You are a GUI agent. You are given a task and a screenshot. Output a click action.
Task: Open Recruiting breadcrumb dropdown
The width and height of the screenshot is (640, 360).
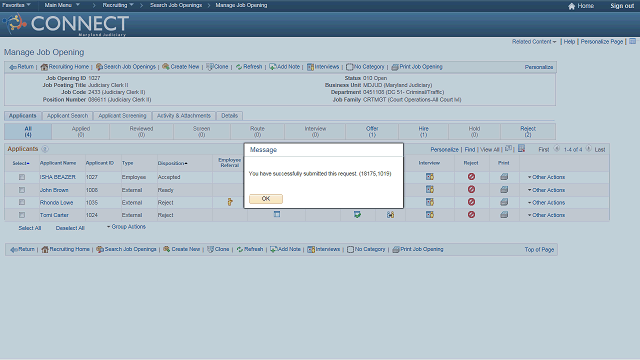point(118,5)
